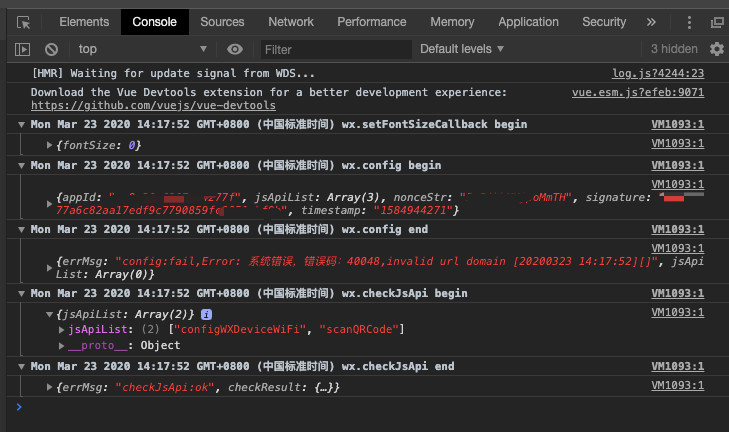729x432 pixels.
Task: Follow the github vue-devtools URL
Action: (153, 106)
